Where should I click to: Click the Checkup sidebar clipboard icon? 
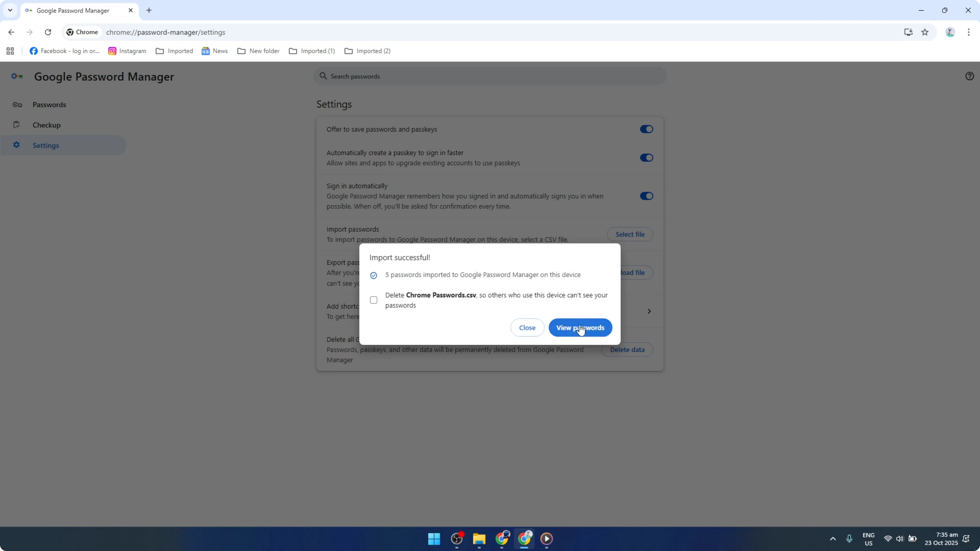click(x=16, y=125)
